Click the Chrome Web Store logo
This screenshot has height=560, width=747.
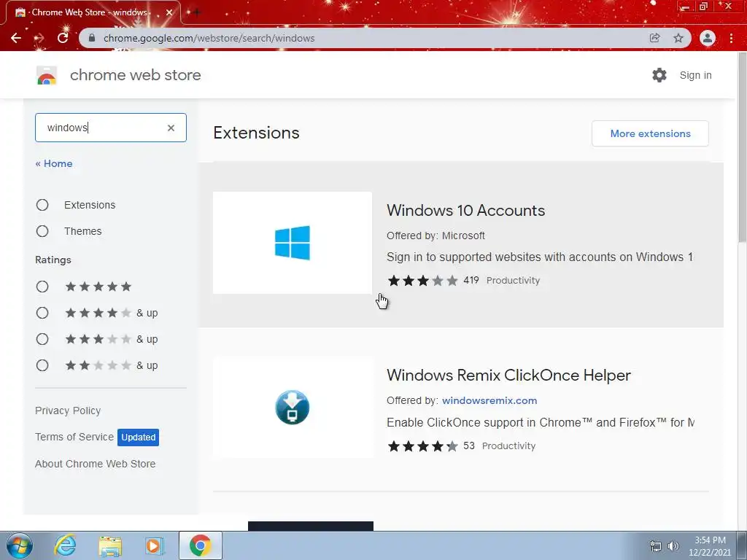point(47,75)
